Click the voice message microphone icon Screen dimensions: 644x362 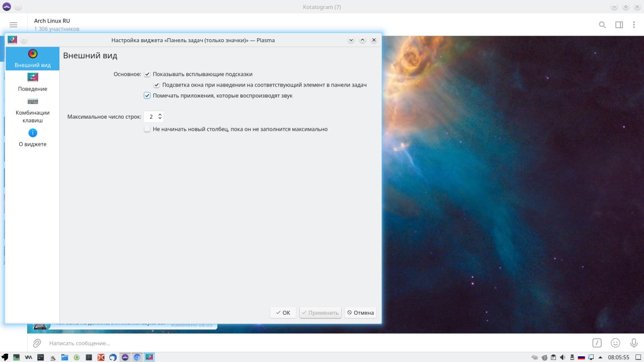[634, 343]
